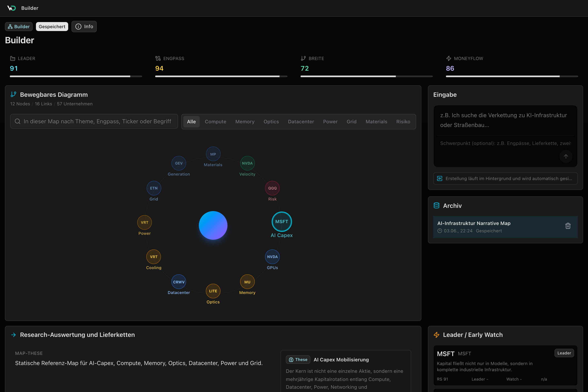Select the ETN Grid node
This screenshot has width=588, height=392.
click(x=154, y=188)
